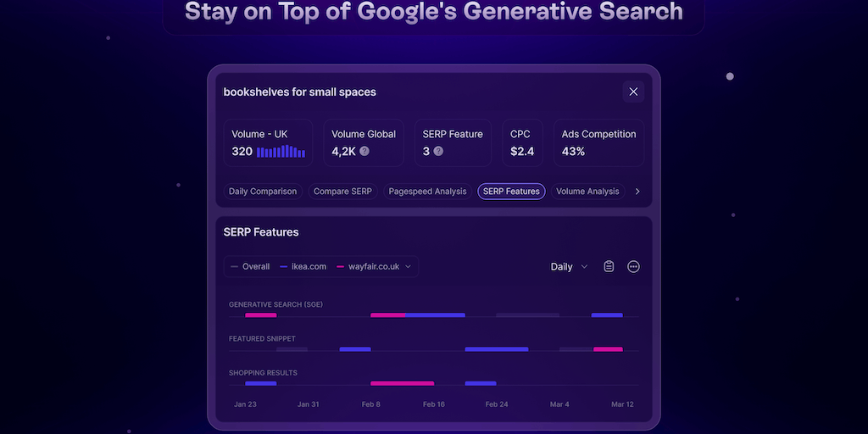Open the clipboard report icon
868x434 pixels.
(609, 266)
